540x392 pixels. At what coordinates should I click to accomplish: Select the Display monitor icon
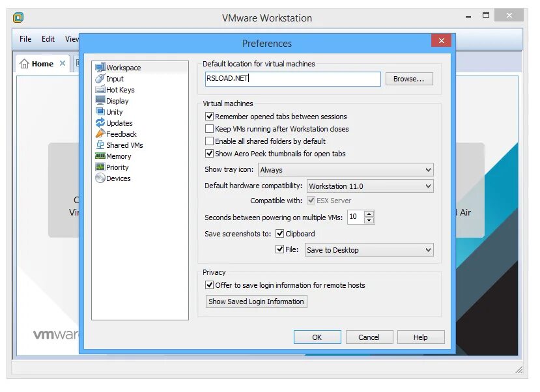click(100, 100)
